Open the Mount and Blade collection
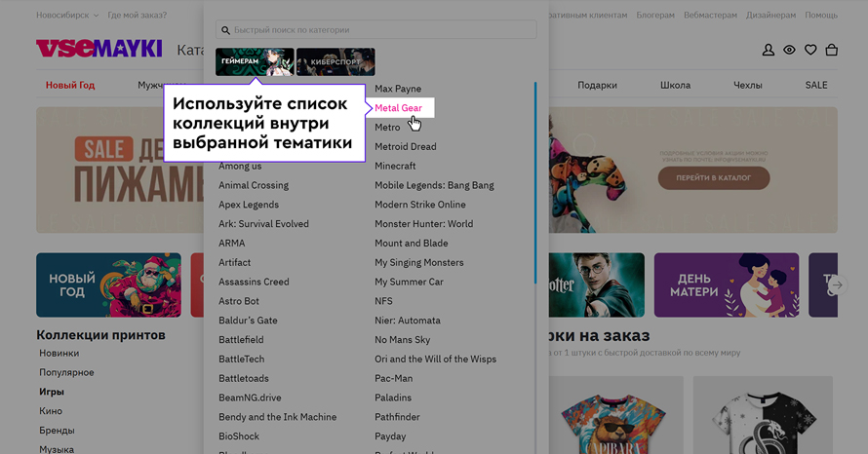This screenshot has height=454, width=868. [x=412, y=244]
